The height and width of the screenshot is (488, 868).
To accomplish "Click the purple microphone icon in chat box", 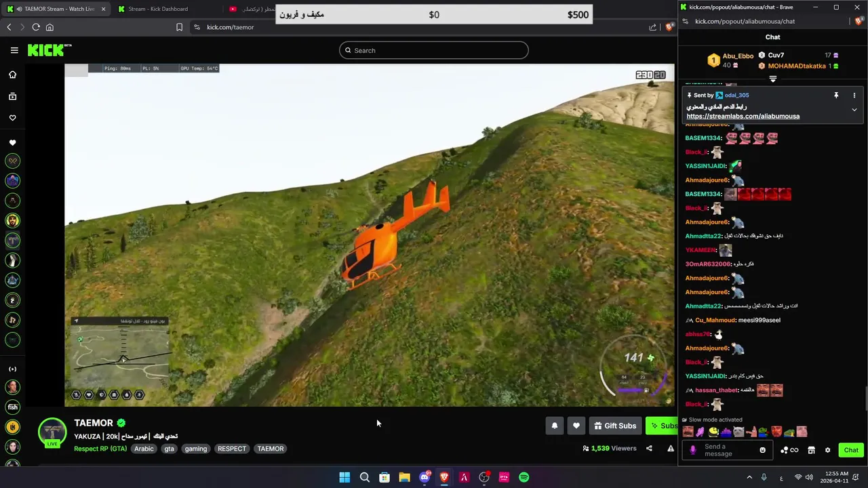I will pos(692,450).
